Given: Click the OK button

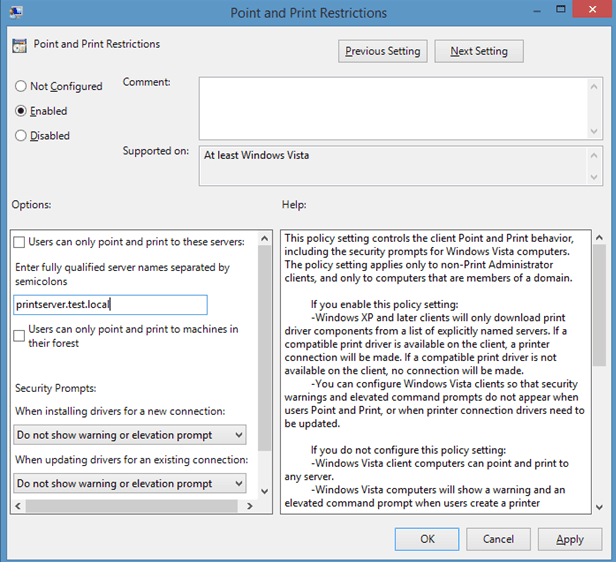Looking at the screenshot, I should pyautogui.click(x=427, y=539).
